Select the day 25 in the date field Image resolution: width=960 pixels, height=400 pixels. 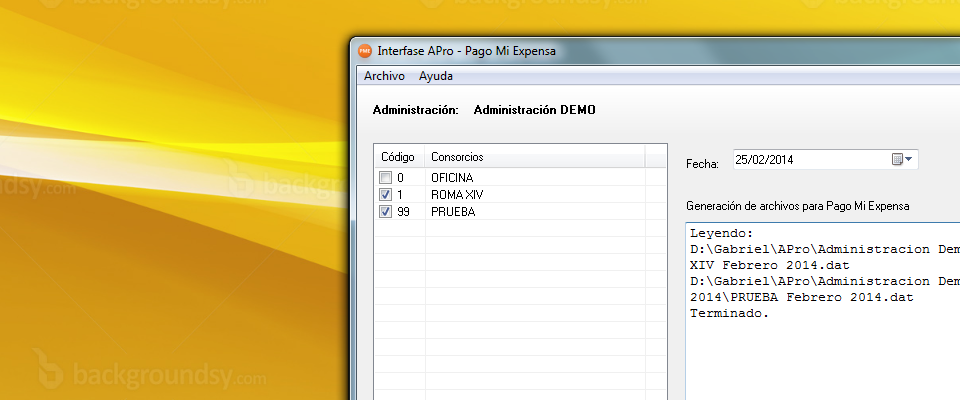coord(741,159)
